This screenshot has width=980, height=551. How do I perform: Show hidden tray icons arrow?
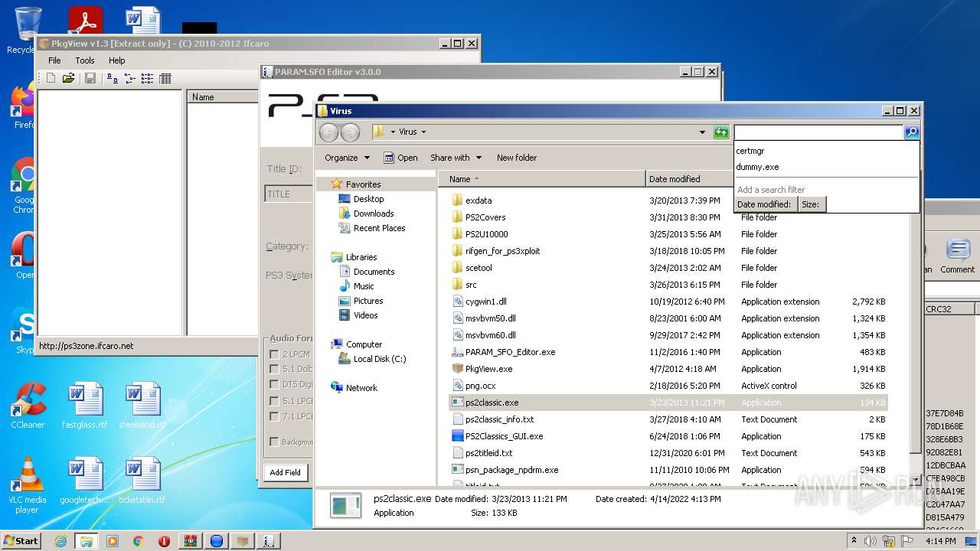[854, 541]
